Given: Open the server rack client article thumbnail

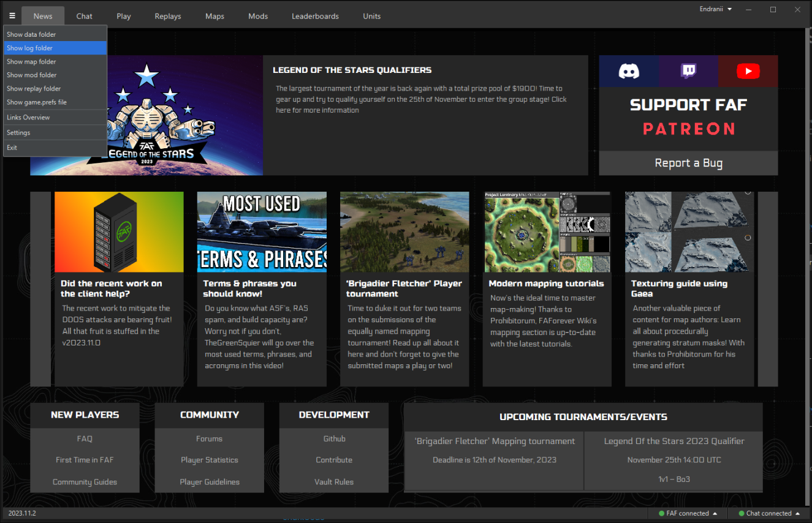Looking at the screenshot, I should pyautogui.click(x=119, y=232).
